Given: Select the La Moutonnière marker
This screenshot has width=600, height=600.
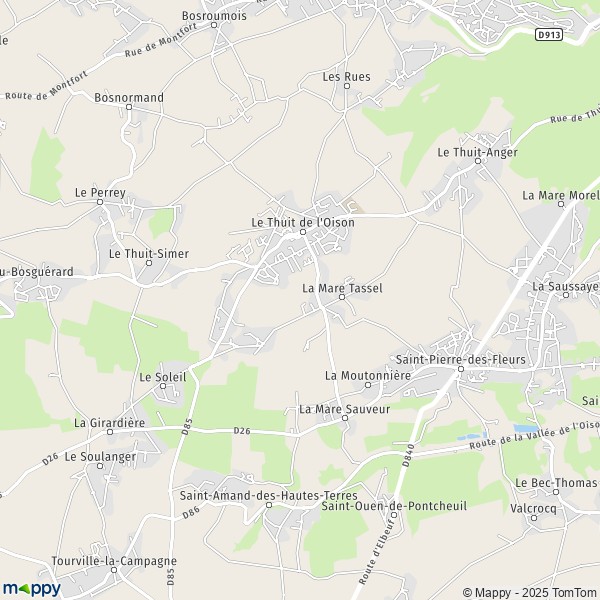Looking at the screenshot, I should 368,385.
